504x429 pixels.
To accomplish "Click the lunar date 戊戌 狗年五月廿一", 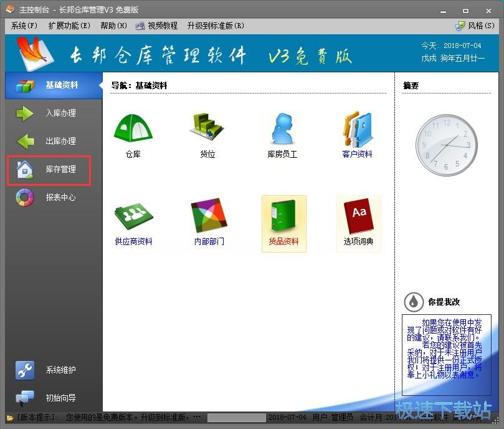I will 453,59.
